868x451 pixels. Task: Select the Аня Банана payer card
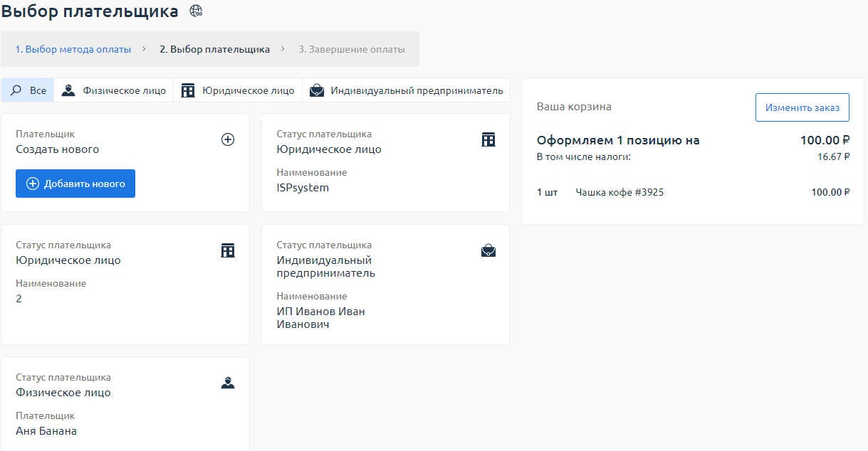125,405
